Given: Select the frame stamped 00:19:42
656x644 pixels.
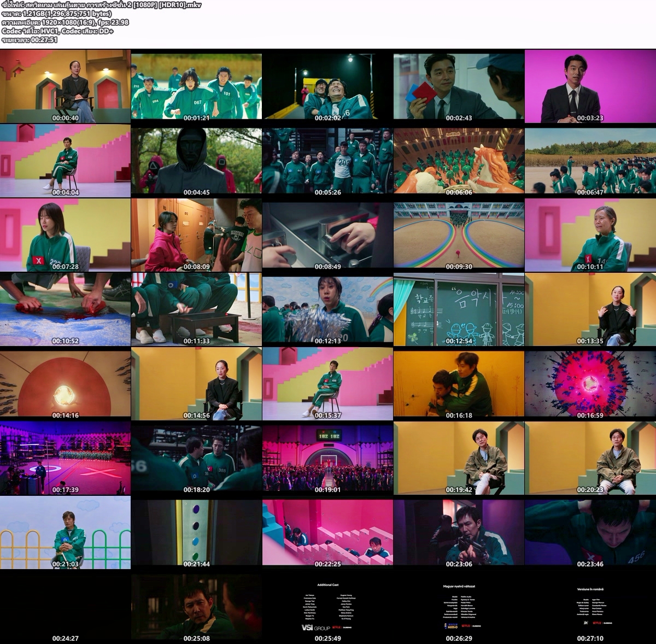Looking at the screenshot, I should pos(459,458).
